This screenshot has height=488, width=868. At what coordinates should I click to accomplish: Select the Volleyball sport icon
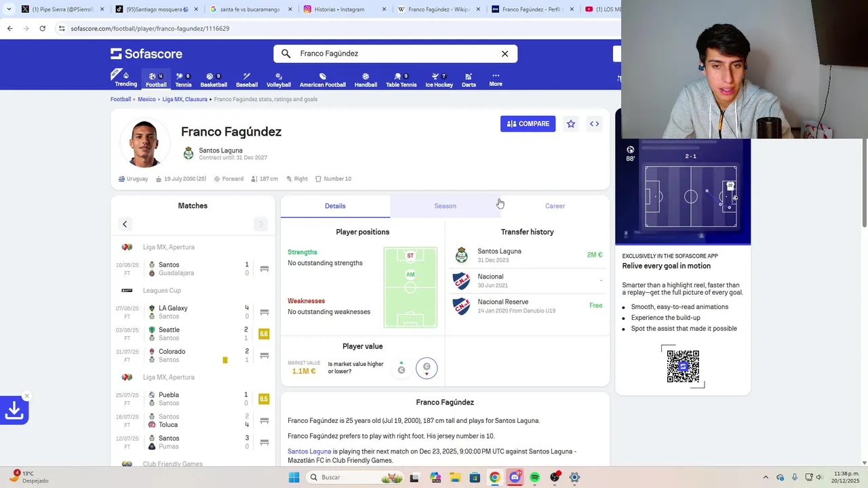[279, 79]
